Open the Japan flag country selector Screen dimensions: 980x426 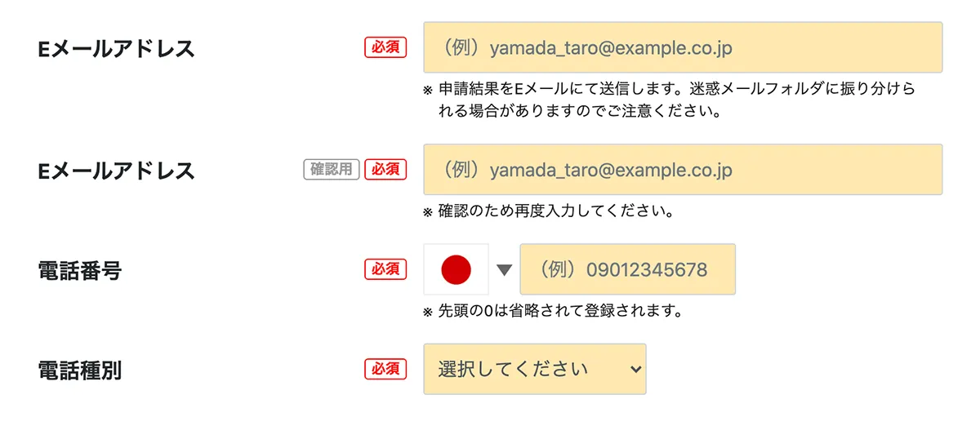456,269
